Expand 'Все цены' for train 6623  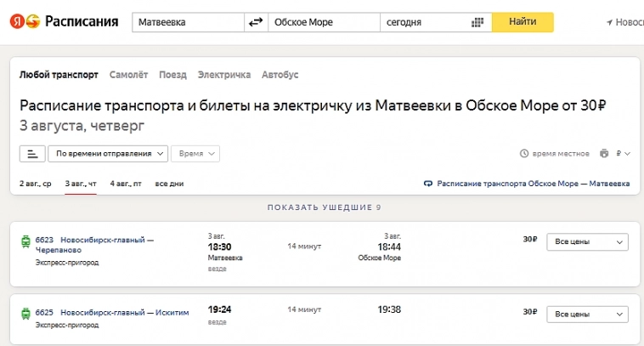pos(586,242)
